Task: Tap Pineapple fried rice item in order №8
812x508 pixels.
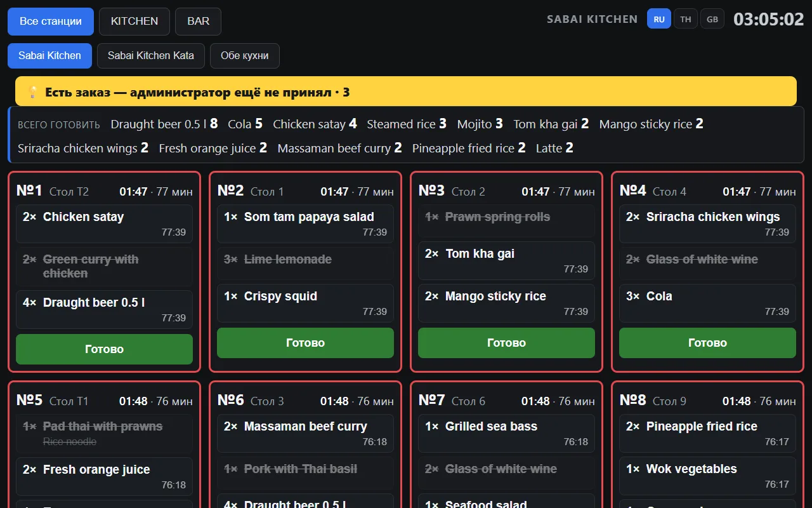Action: 707,433
